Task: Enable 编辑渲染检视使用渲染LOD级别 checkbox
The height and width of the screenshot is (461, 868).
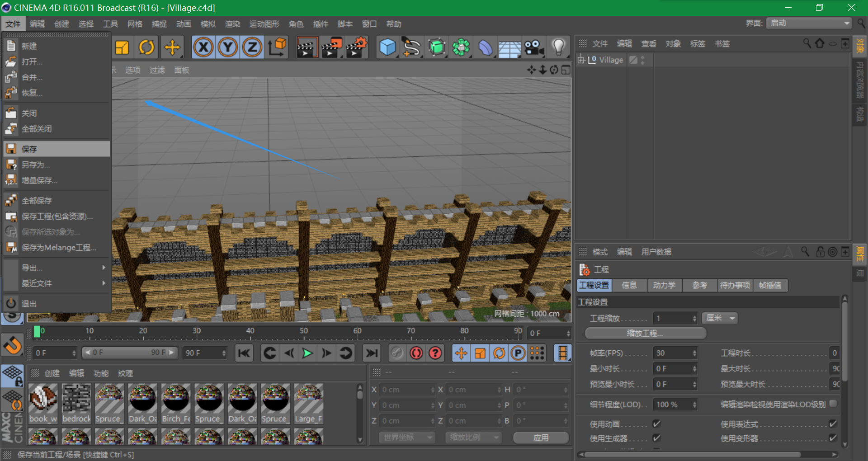Action: (x=833, y=404)
